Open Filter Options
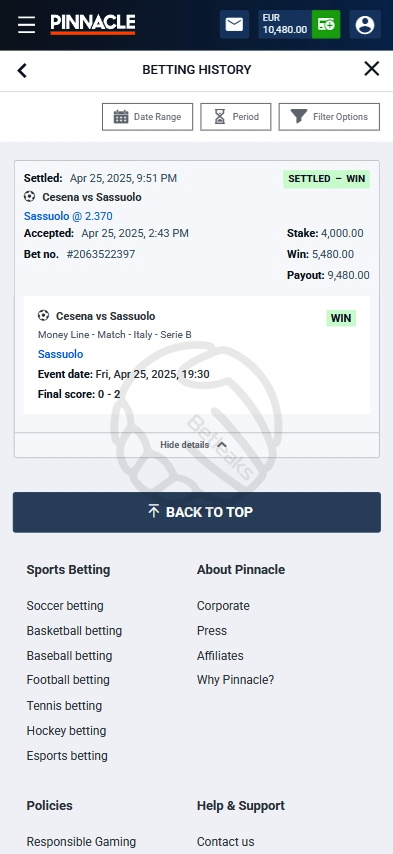Viewport: 393px width, 854px height. point(329,117)
